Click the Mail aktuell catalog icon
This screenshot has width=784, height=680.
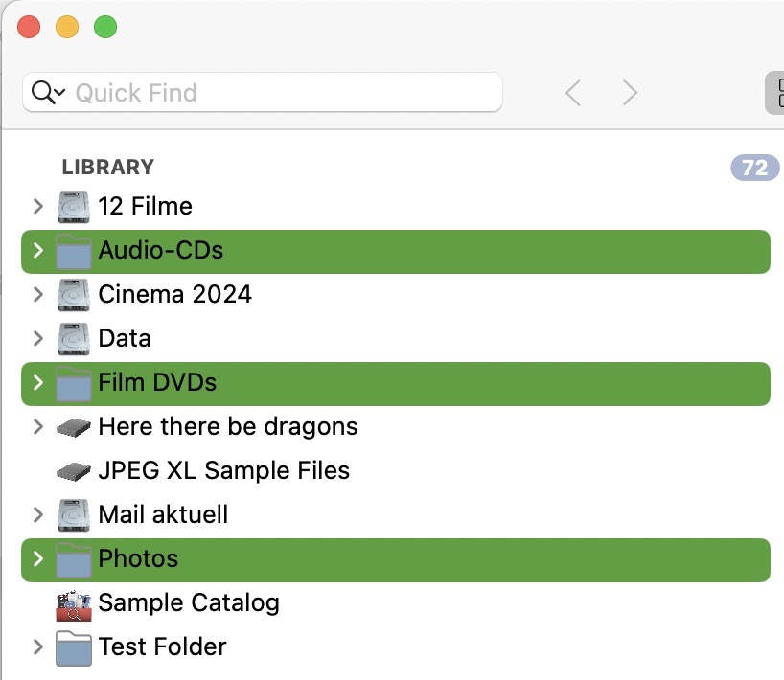click(74, 514)
